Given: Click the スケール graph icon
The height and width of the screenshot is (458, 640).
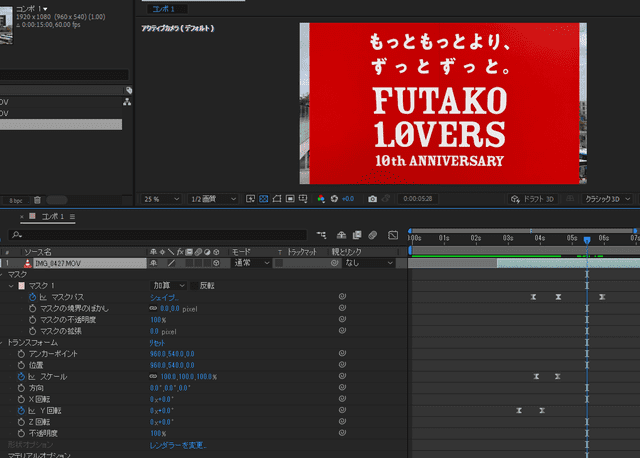Looking at the screenshot, I should point(32,377).
